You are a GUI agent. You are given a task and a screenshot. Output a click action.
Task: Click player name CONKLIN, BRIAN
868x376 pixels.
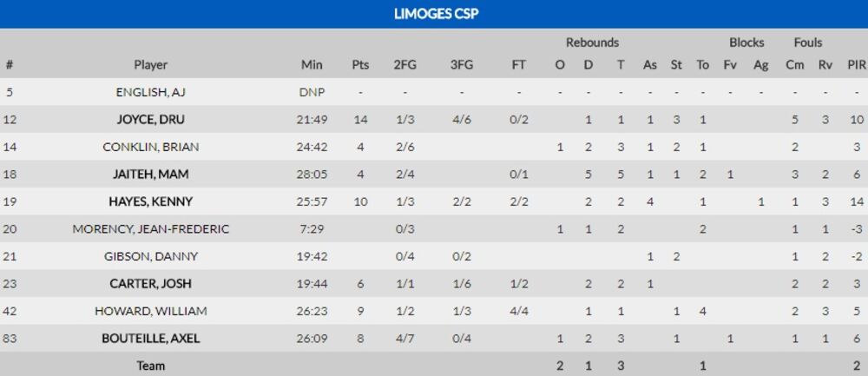pos(150,147)
